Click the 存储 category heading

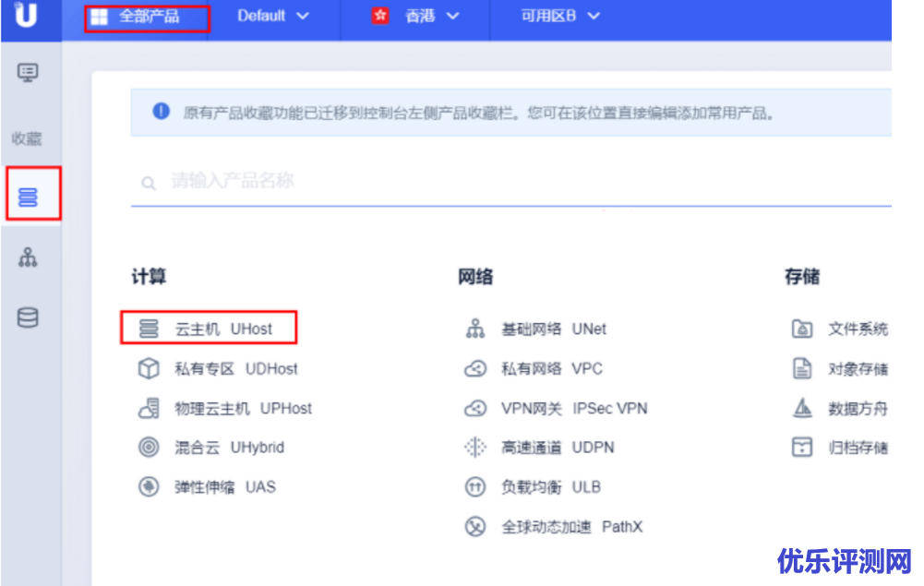point(802,276)
